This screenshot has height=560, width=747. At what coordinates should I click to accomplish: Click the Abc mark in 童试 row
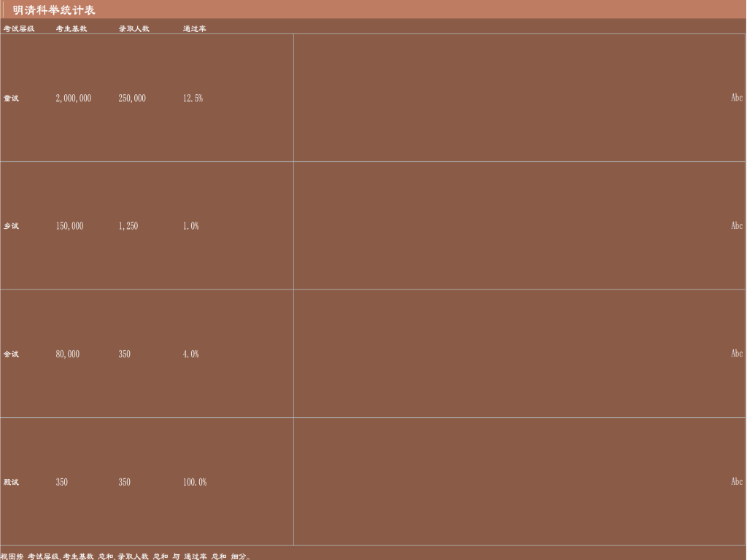point(737,98)
